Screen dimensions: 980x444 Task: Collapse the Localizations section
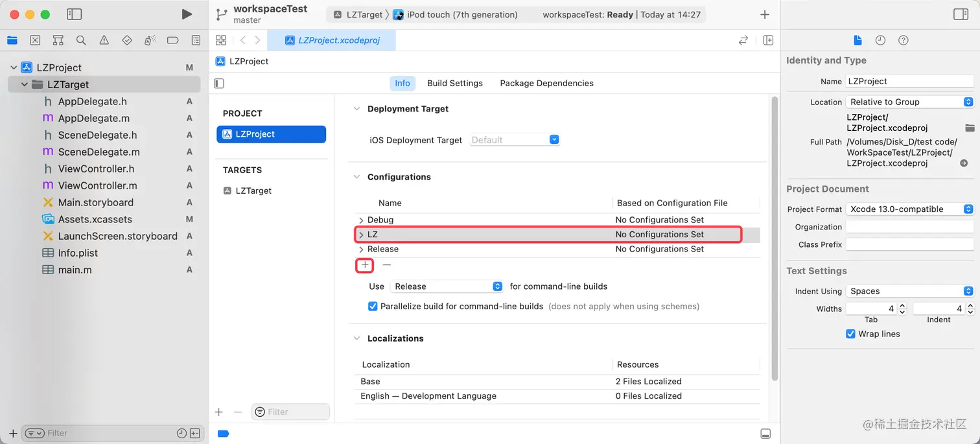tap(356, 338)
